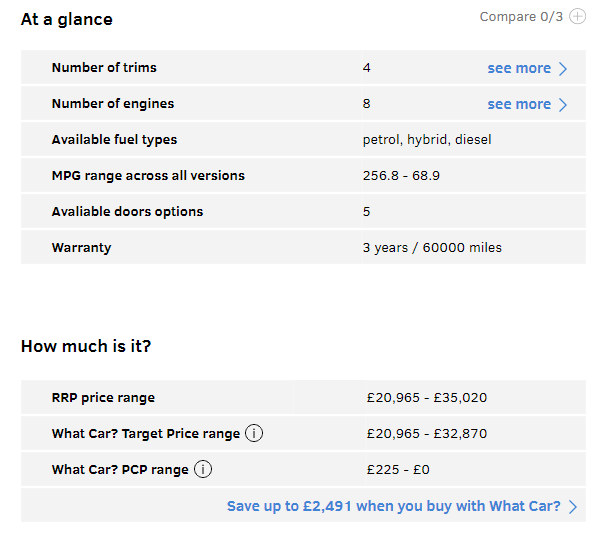
Task: Select the 'How much is it?' heading
Action: click(86, 346)
